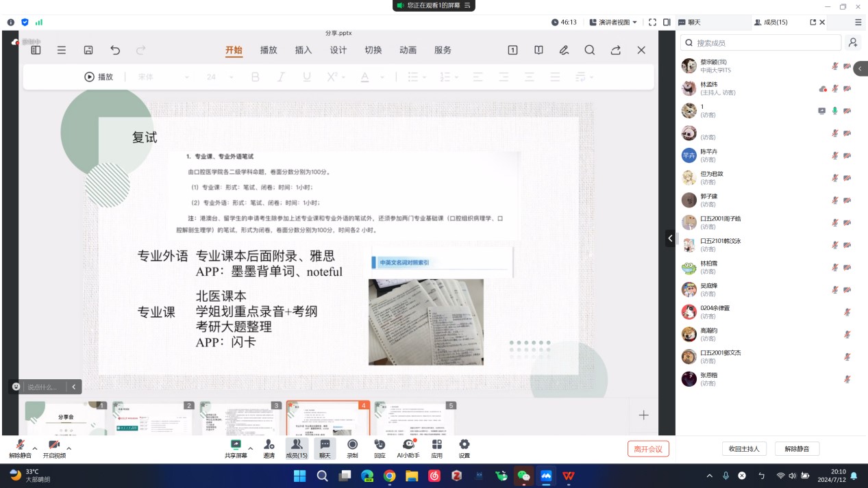Click the add member icon beside search

852,42
